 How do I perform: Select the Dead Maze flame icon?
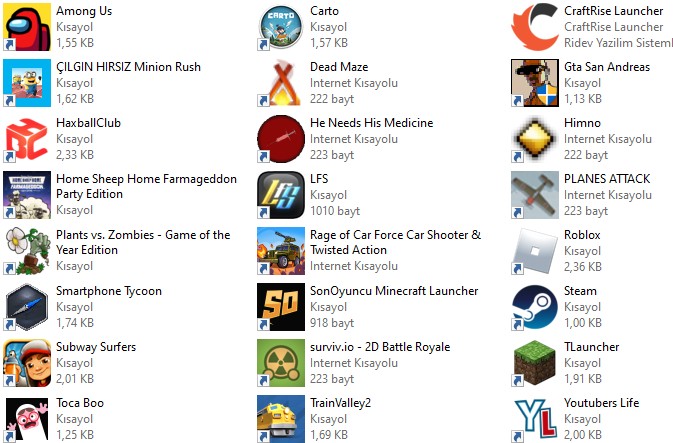click(281, 83)
